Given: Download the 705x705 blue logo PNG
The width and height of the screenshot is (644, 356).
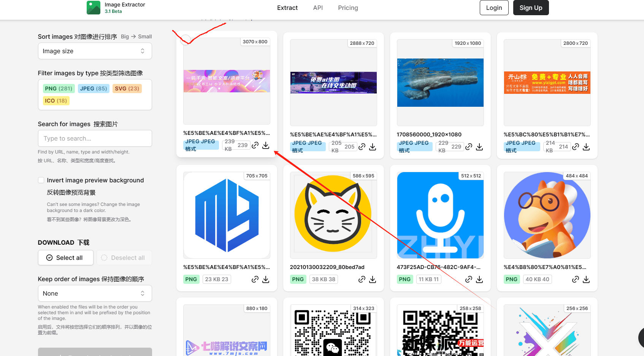Looking at the screenshot, I should tap(266, 279).
